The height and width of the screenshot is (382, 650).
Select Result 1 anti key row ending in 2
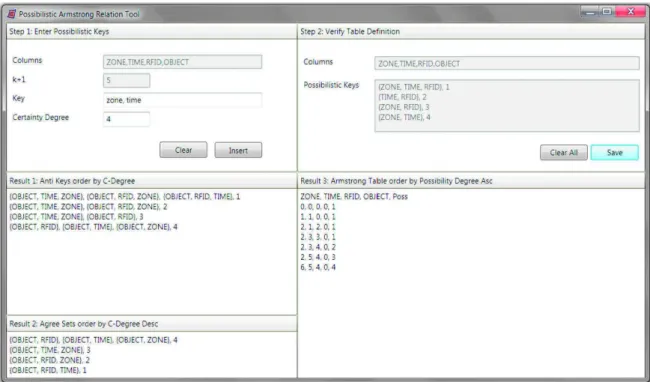click(88, 207)
